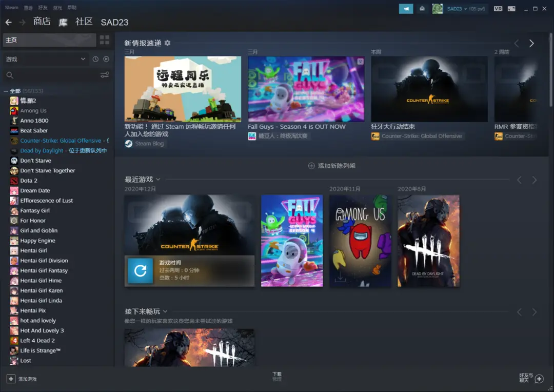554x392 pixels.
Task: Switch library to grid collections view
Action: pyautogui.click(x=105, y=40)
